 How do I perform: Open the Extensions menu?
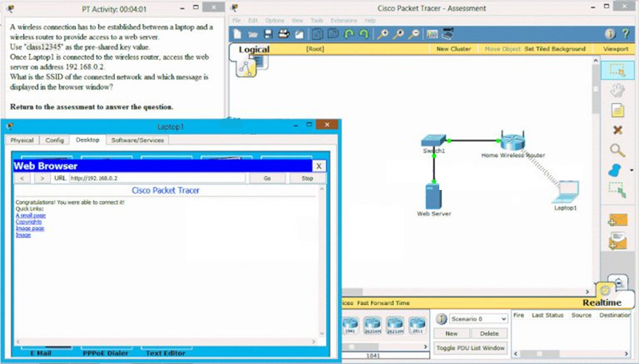pos(343,21)
